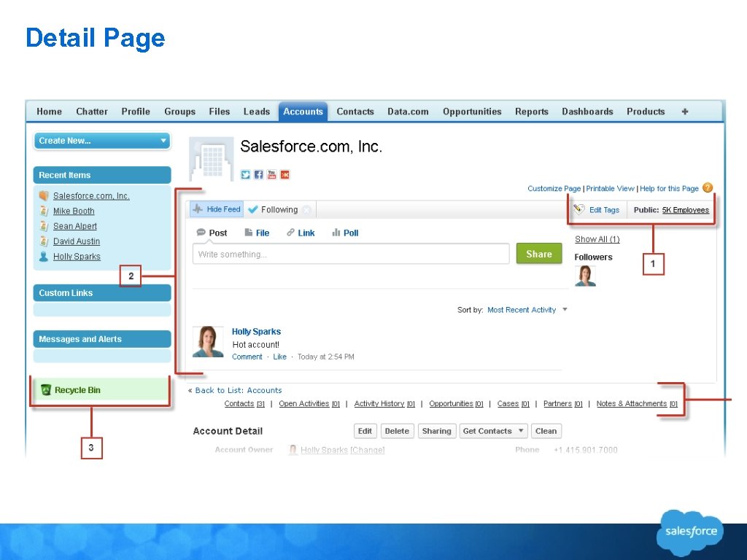Viewport: 747px width, 560px height.
Task: Click the Delete button
Action: pos(397,431)
